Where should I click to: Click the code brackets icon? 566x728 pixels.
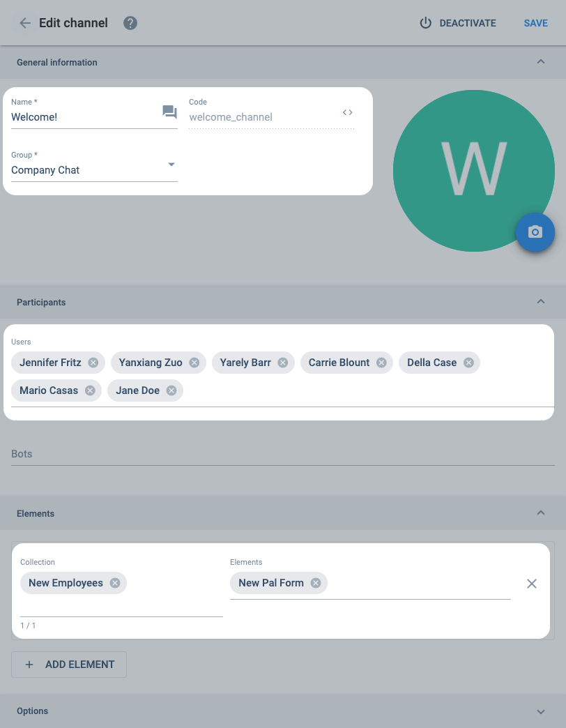click(x=348, y=112)
